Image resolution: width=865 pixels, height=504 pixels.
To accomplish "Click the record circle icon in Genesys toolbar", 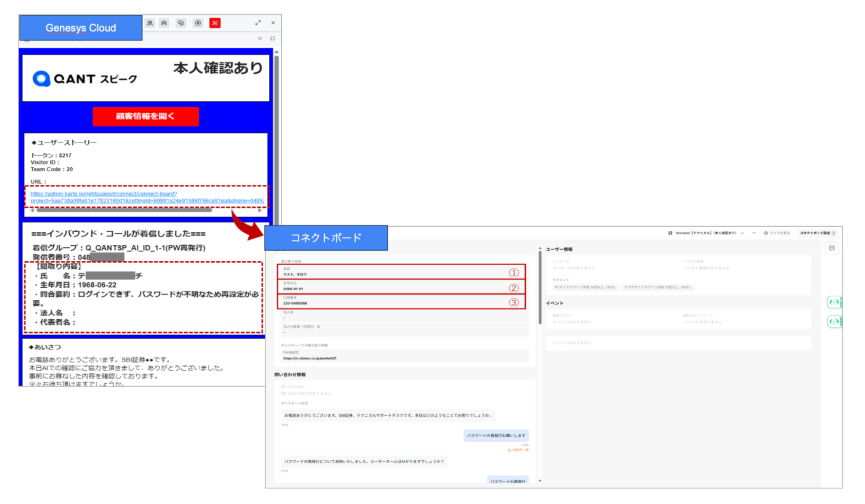I will tap(198, 23).
